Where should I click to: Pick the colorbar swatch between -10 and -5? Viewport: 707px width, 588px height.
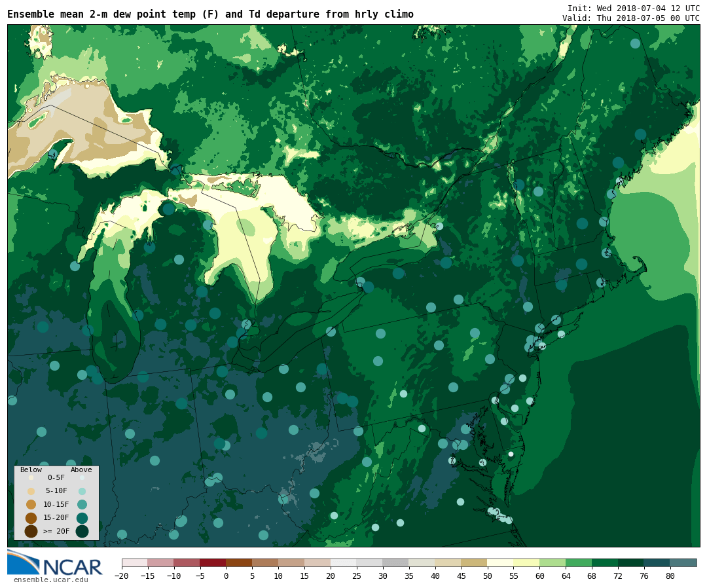pos(187,562)
